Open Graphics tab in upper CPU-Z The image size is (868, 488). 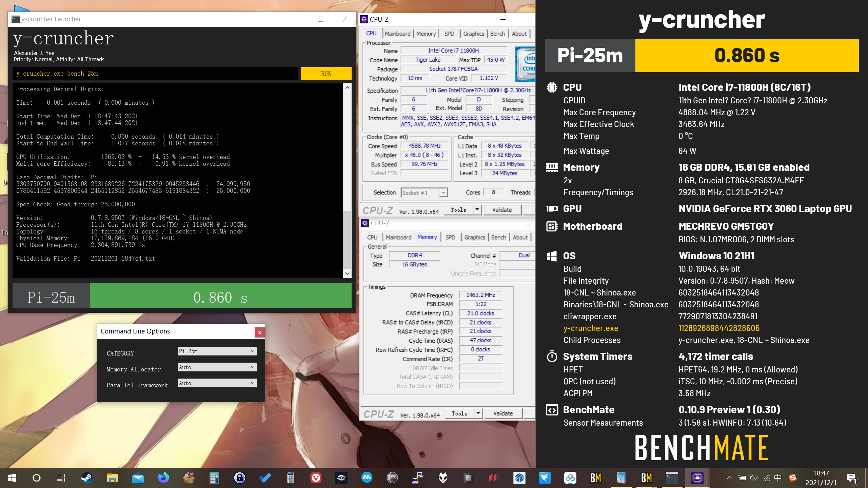(473, 34)
